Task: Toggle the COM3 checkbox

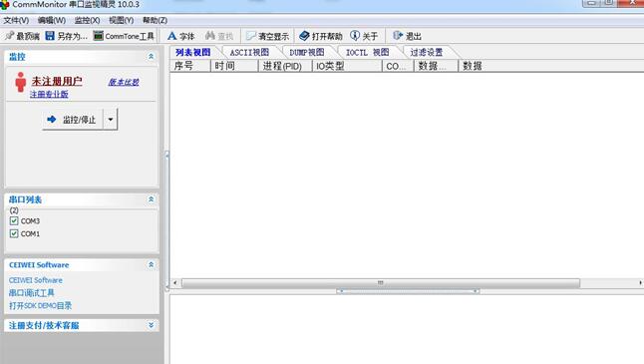Action: 14,221
